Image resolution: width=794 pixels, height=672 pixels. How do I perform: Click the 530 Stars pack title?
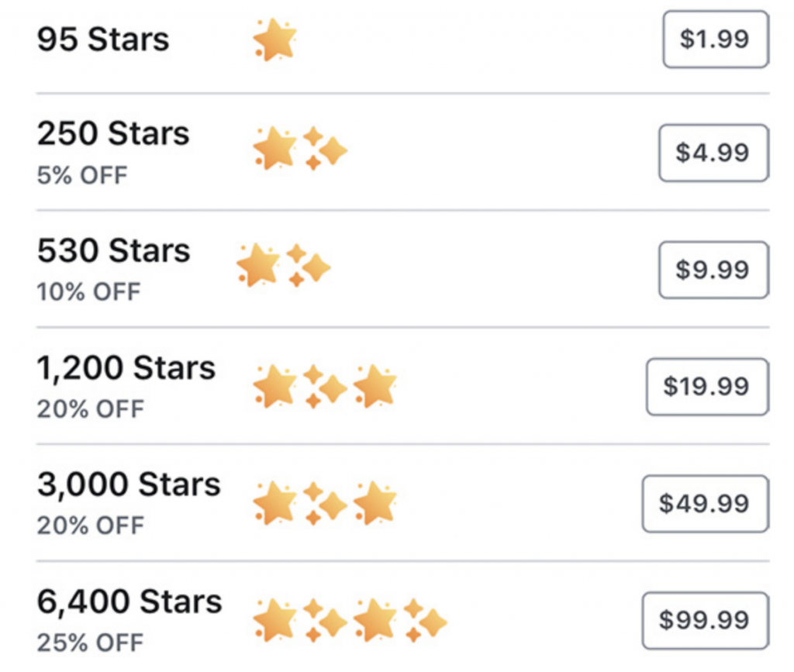pyautogui.click(x=114, y=250)
